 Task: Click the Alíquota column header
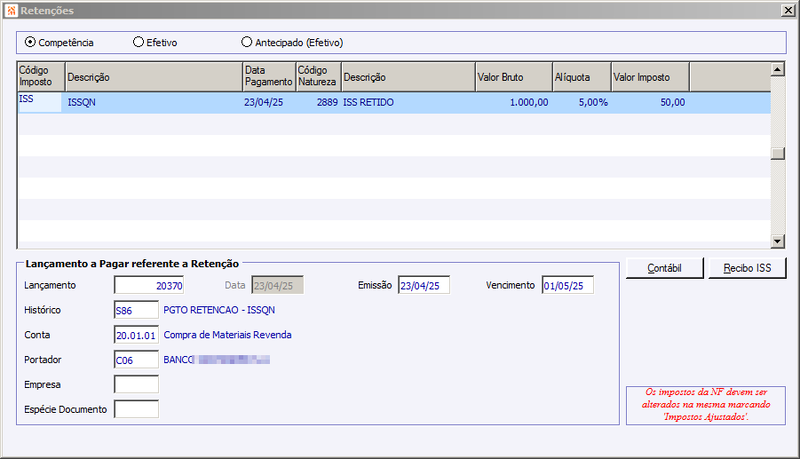click(582, 76)
